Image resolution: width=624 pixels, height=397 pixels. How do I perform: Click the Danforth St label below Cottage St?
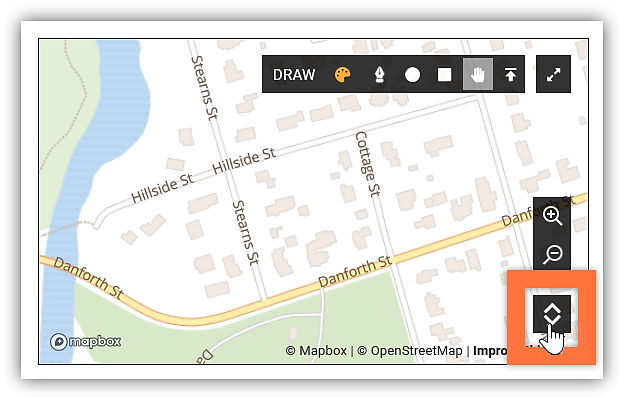point(355,271)
